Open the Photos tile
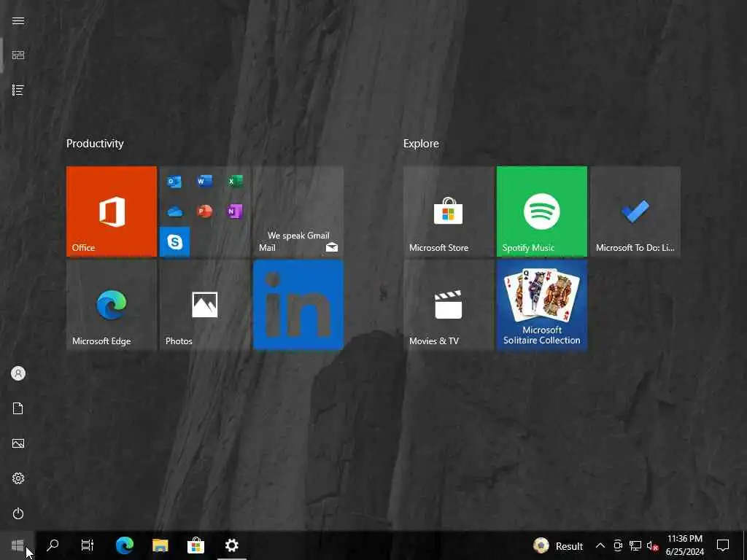 click(x=205, y=305)
